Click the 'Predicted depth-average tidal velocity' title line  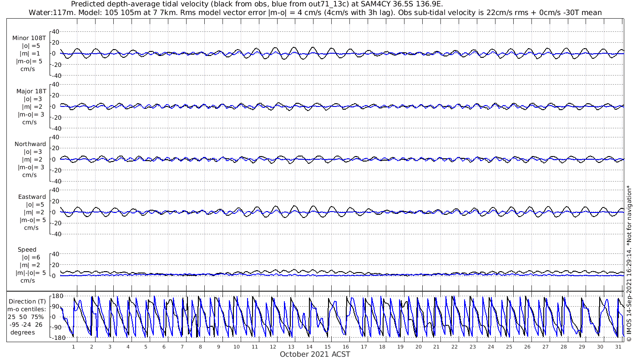point(257,4)
